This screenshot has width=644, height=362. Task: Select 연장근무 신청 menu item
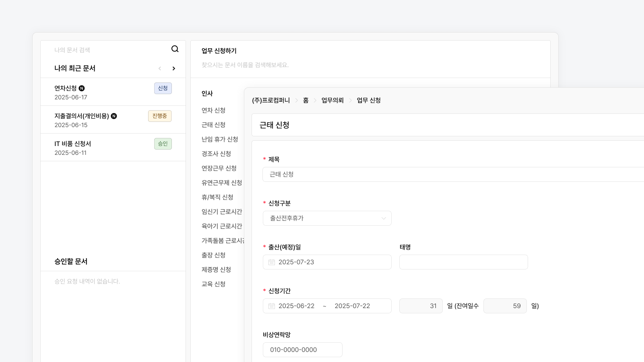click(x=219, y=168)
